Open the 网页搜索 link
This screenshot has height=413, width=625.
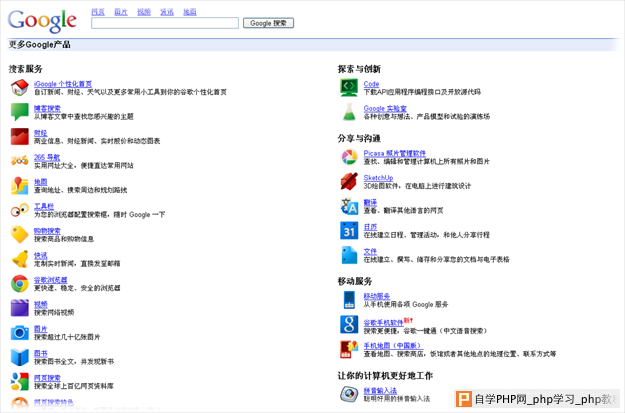[47, 378]
